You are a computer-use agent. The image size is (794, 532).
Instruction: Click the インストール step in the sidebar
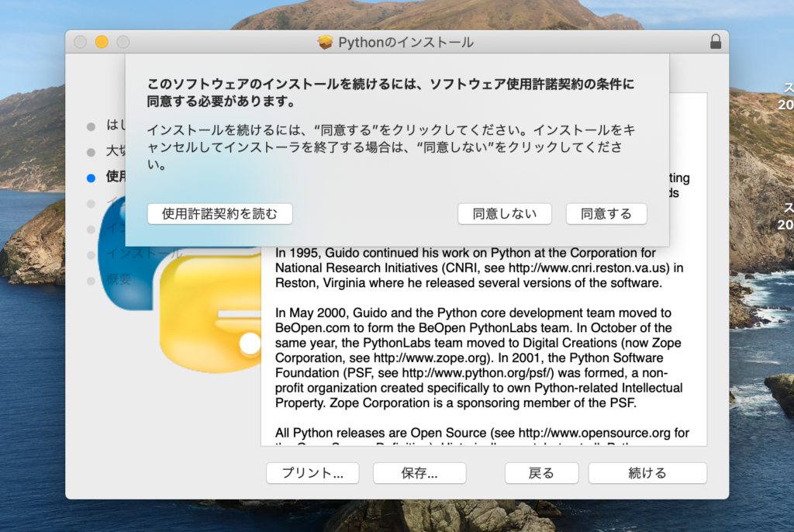pos(143,254)
